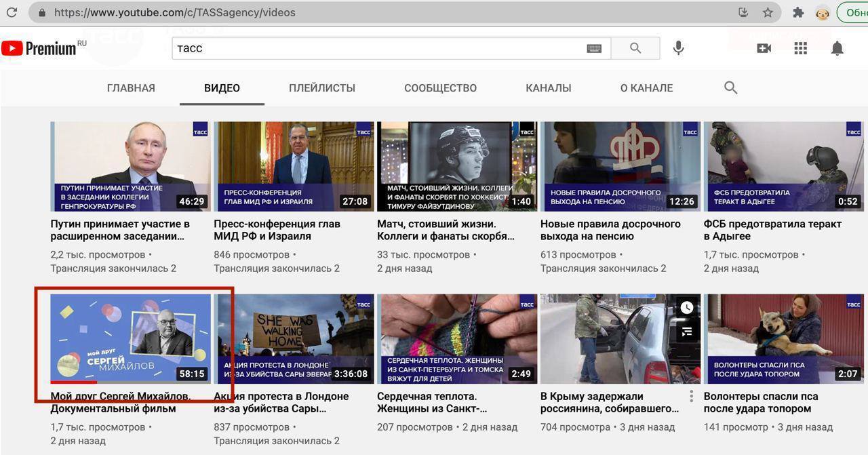The height and width of the screenshot is (455, 868).
Task: Open title 'Матч, стоивший жизни'
Action: click(446, 230)
